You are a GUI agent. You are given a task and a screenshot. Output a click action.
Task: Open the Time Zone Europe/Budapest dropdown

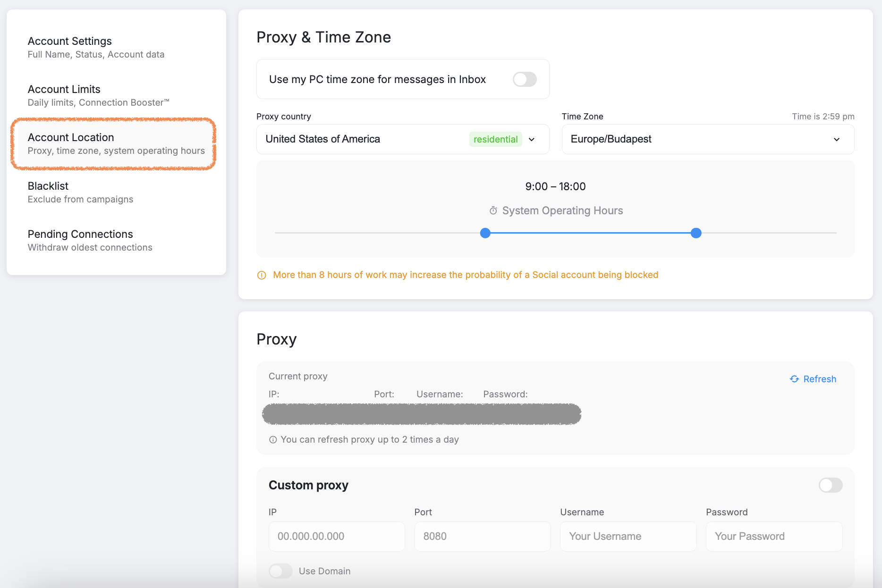tap(707, 139)
